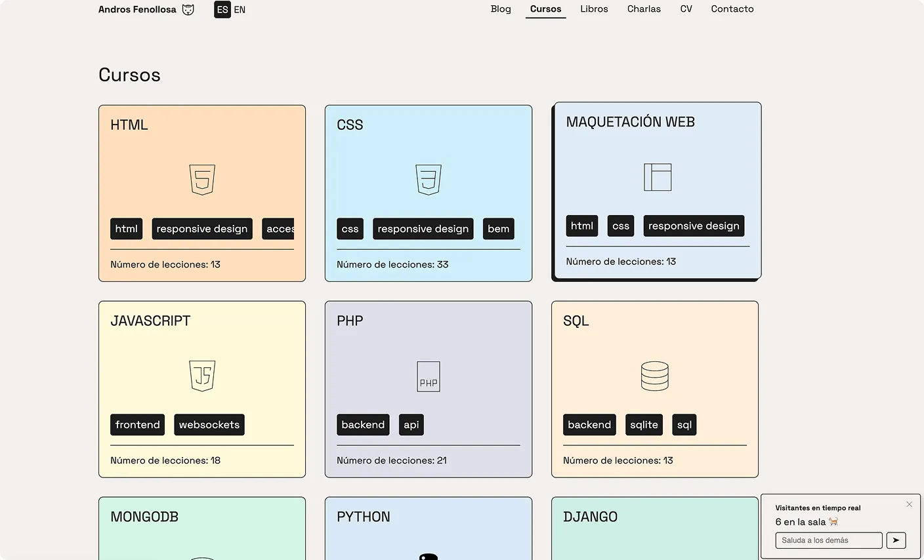Click the frontend tag

coord(138,425)
